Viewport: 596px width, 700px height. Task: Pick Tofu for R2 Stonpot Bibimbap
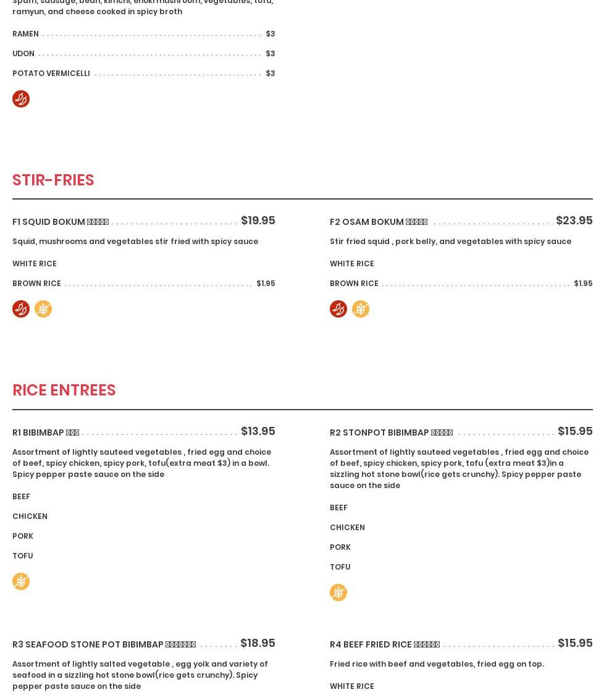340,567
